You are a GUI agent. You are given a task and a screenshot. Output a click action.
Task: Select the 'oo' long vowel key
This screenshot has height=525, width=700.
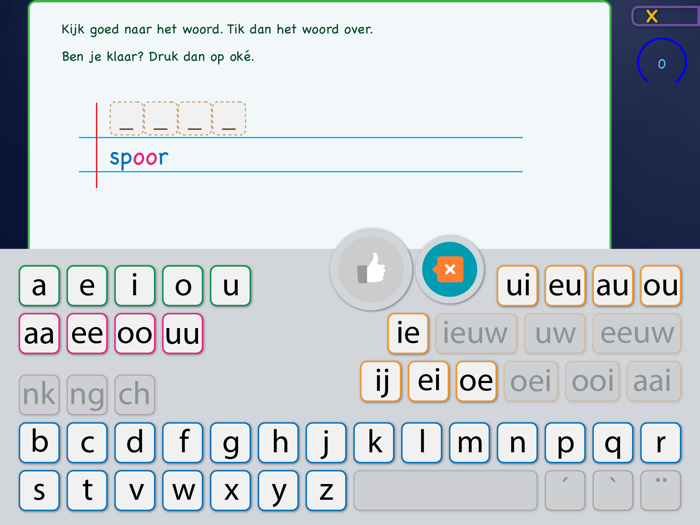135,333
